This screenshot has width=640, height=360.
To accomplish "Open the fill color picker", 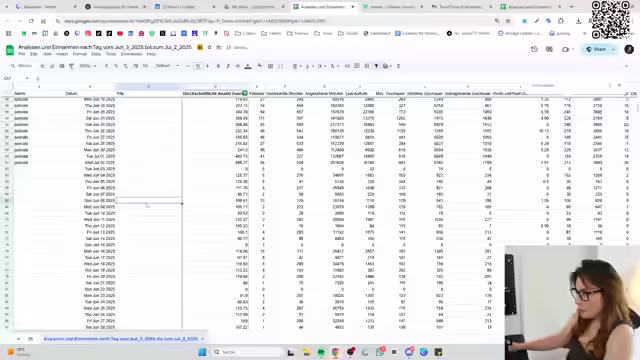I will tap(260, 66).
